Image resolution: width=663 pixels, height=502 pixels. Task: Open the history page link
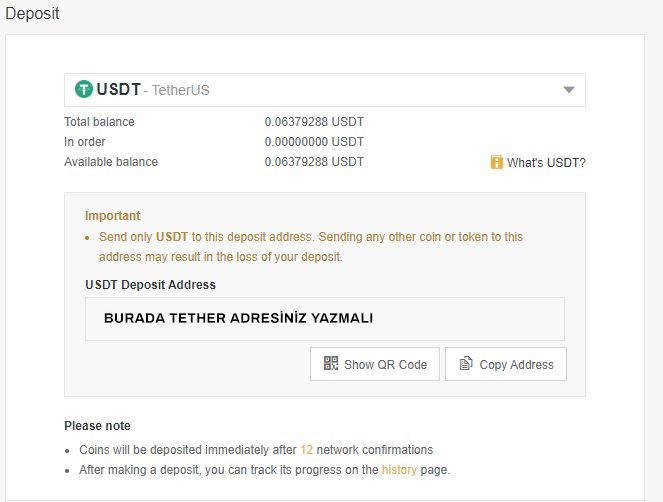point(399,470)
